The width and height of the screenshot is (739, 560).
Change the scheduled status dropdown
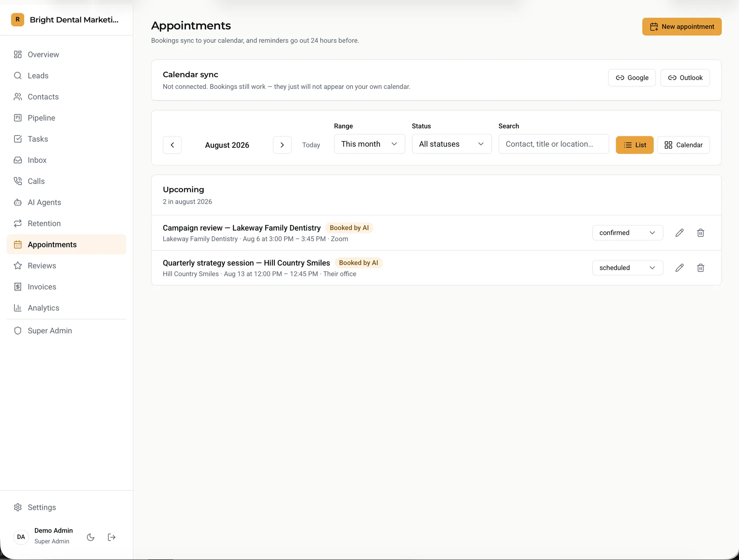coord(627,268)
